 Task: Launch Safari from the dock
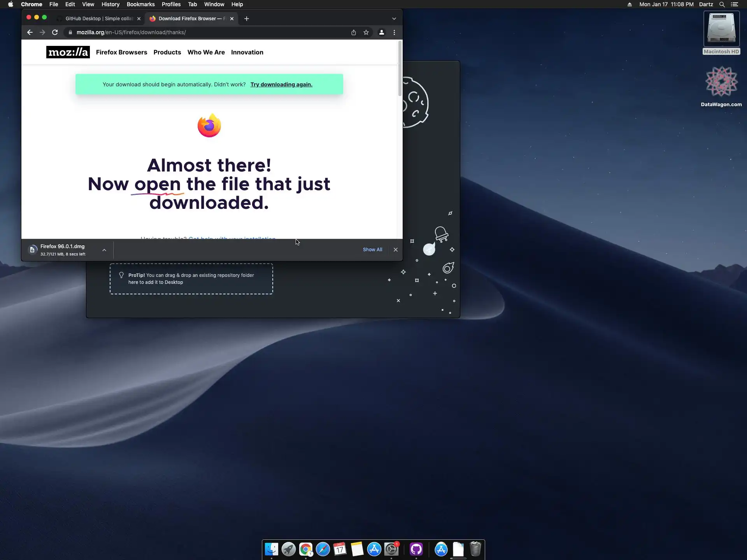tap(323, 549)
